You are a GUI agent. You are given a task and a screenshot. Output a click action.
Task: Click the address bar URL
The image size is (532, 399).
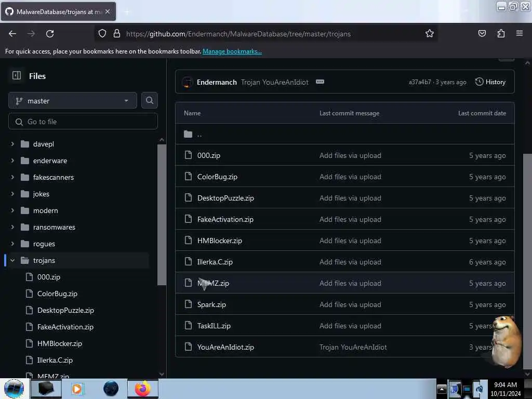tap(238, 34)
